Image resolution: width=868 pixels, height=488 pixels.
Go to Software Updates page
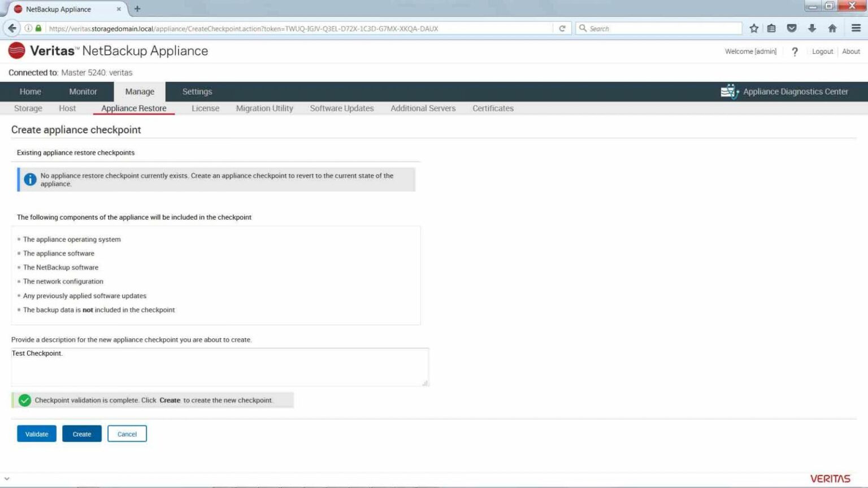[342, 108]
